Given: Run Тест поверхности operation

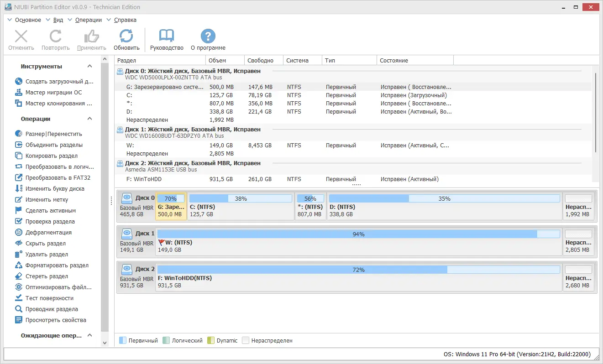Looking at the screenshot, I should [x=44, y=298].
